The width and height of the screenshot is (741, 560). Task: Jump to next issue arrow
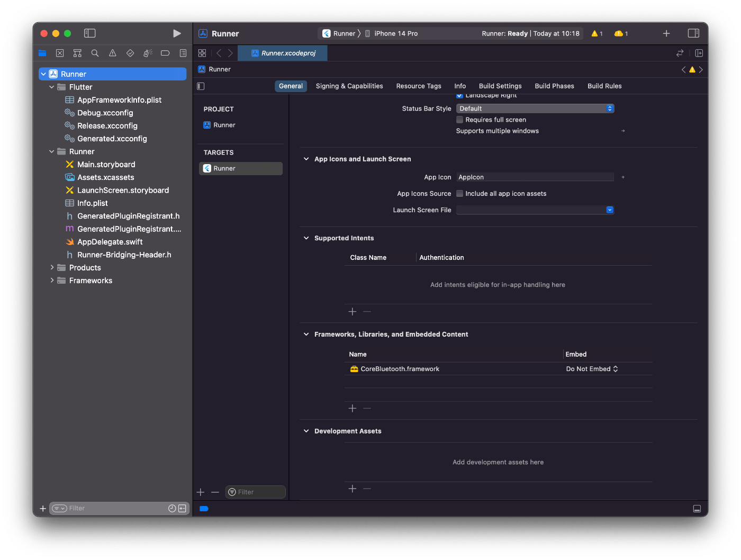point(701,69)
